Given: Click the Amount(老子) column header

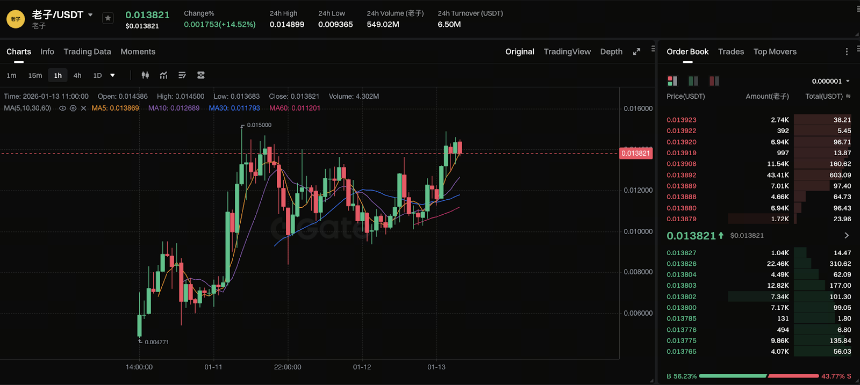Looking at the screenshot, I should (x=767, y=97).
